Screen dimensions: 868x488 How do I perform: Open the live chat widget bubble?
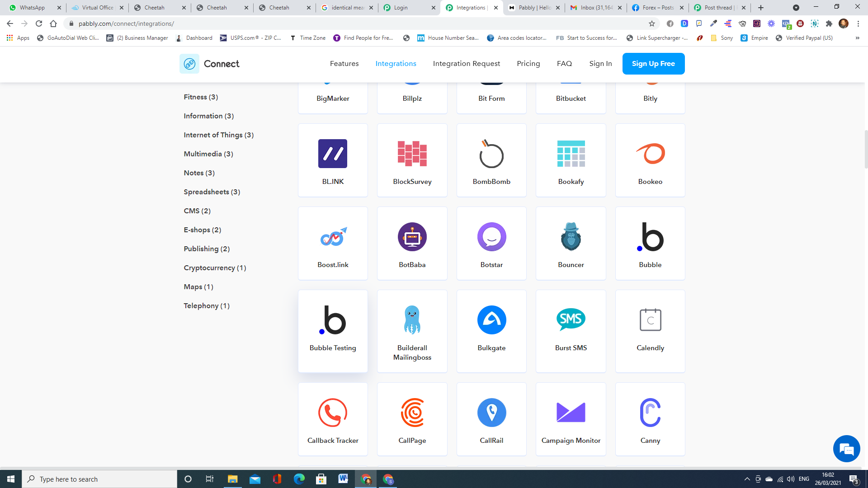click(846, 449)
